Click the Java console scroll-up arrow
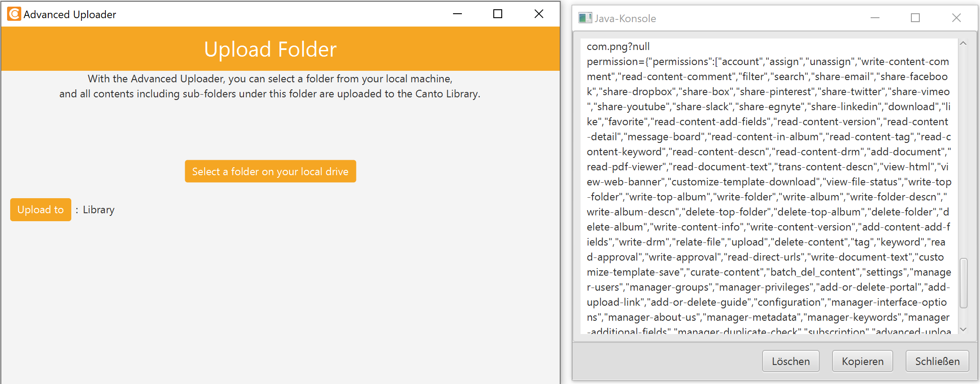Image resolution: width=980 pixels, height=384 pixels. pos(963,43)
